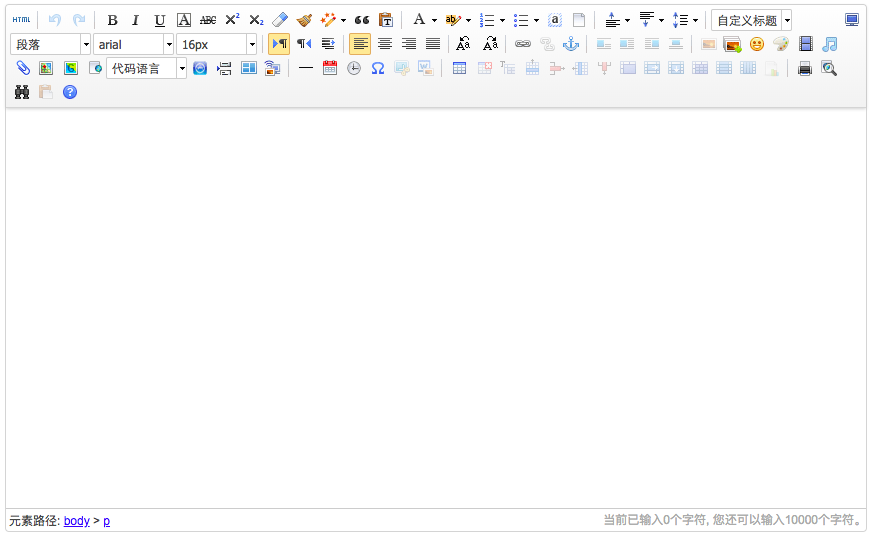Justify text alignment
873x537 pixels.
point(433,44)
